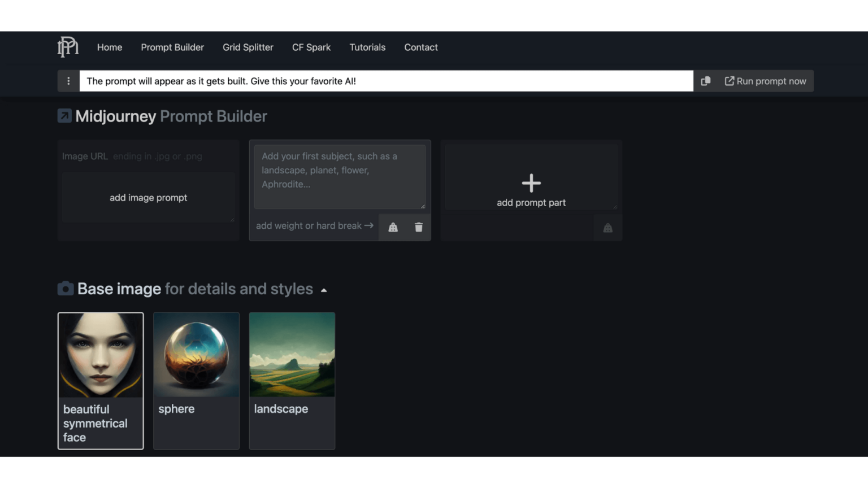Click the weight icon under the first subject
868x488 pixels.
392,226
